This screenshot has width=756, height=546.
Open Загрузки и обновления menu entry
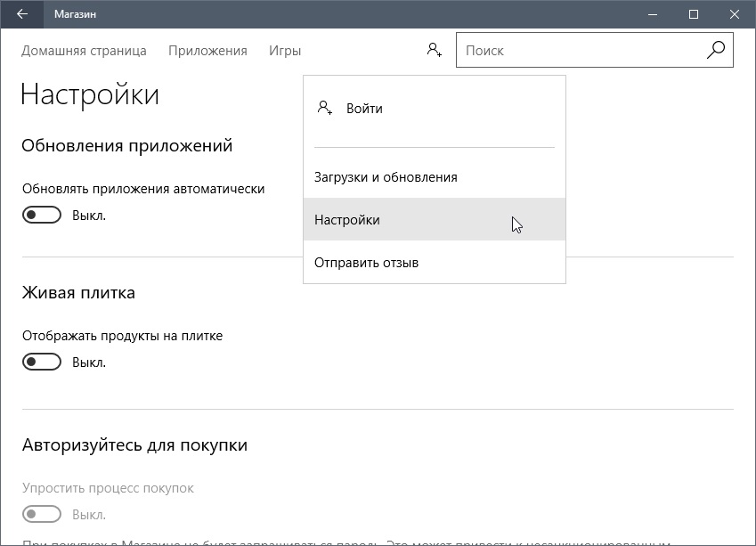[386, 177]
